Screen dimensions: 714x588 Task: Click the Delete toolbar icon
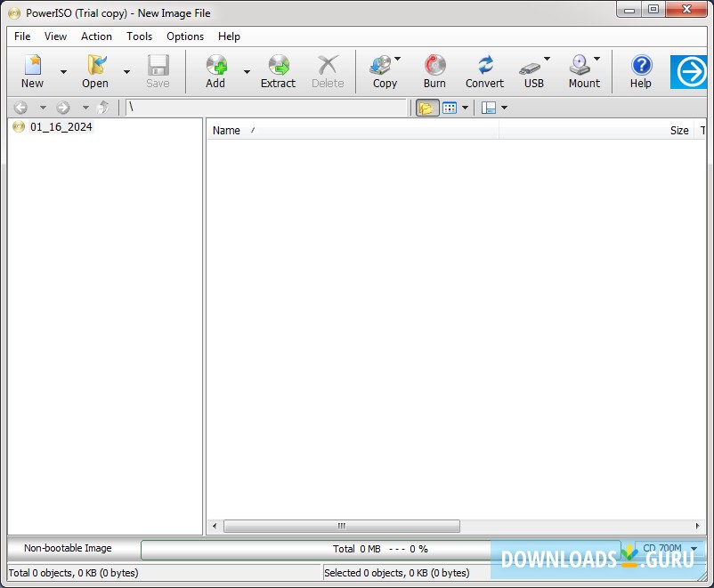point(328,65)
